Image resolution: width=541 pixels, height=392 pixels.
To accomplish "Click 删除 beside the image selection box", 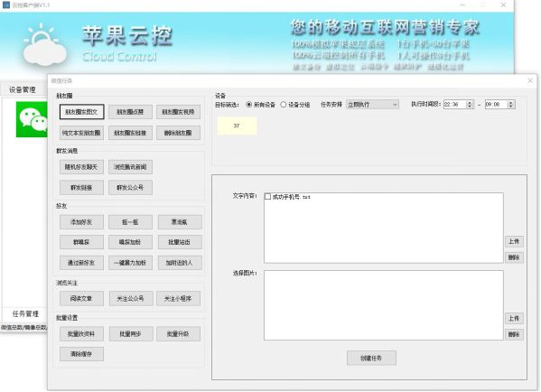I will [515, 334].
